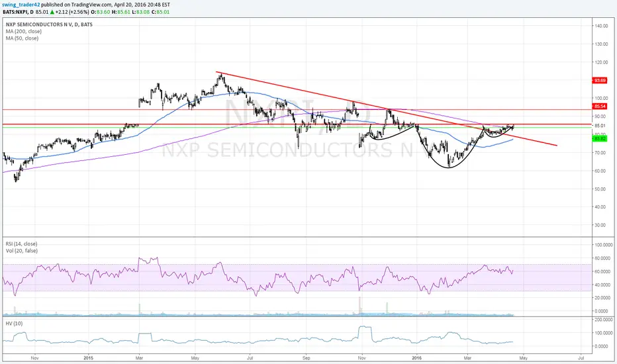
Task: Select the RSI (14, close) indicator label
Action: (x=22, y=244)
